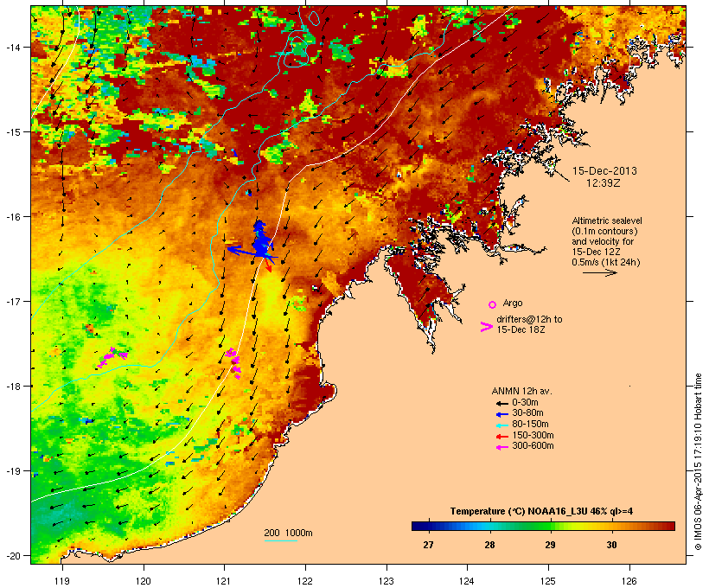Viewport: 709px width, 588px height.
Task: Click the ANMN 12h av. legend heading
Action: (x=521, y=391)
